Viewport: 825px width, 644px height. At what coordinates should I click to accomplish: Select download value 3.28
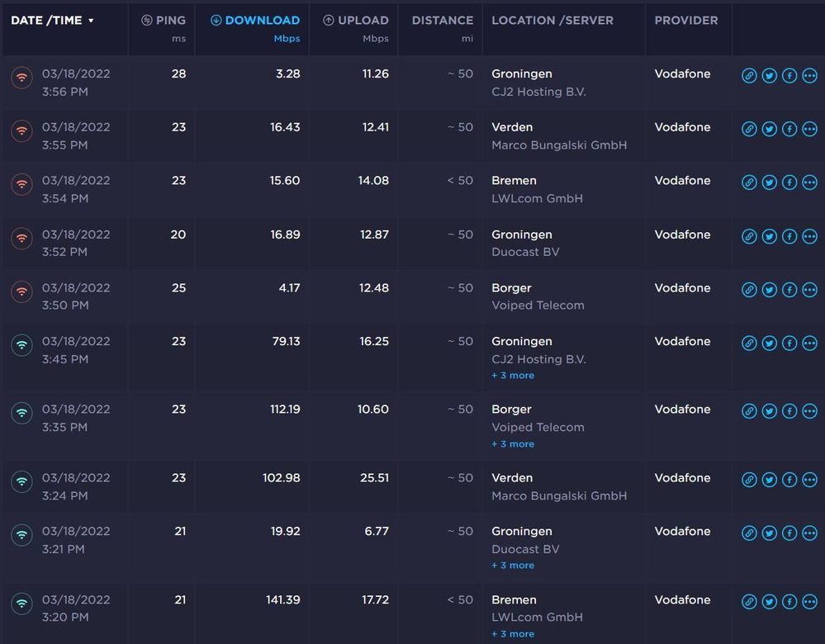pyautogui.click(x=288, y=73)
